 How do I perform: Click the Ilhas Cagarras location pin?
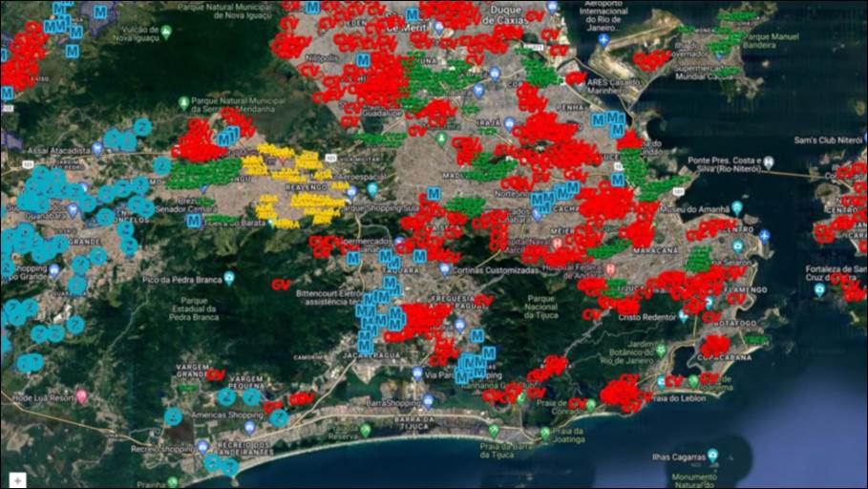point(712,456)
